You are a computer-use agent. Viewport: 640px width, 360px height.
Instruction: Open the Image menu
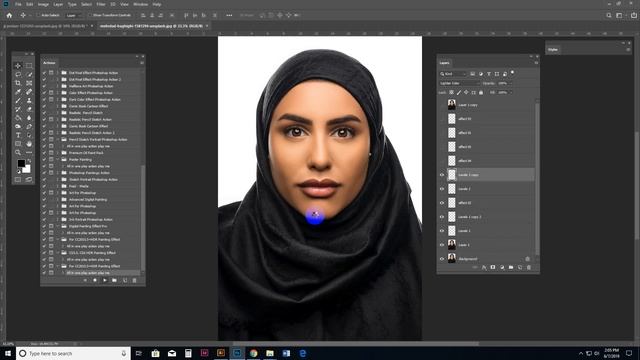point(43,4)
